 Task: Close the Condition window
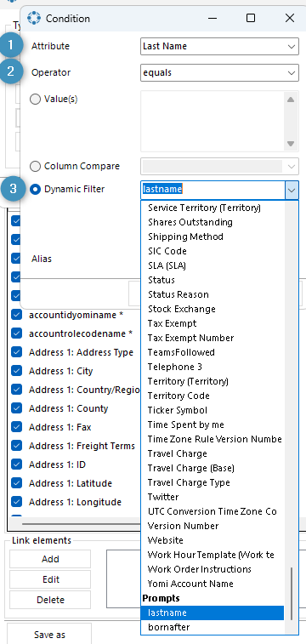click(290, 18)
